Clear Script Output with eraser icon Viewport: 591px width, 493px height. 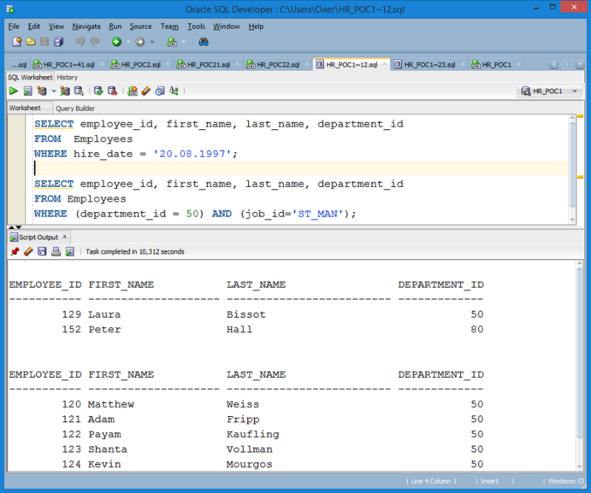tap(28, 251)
